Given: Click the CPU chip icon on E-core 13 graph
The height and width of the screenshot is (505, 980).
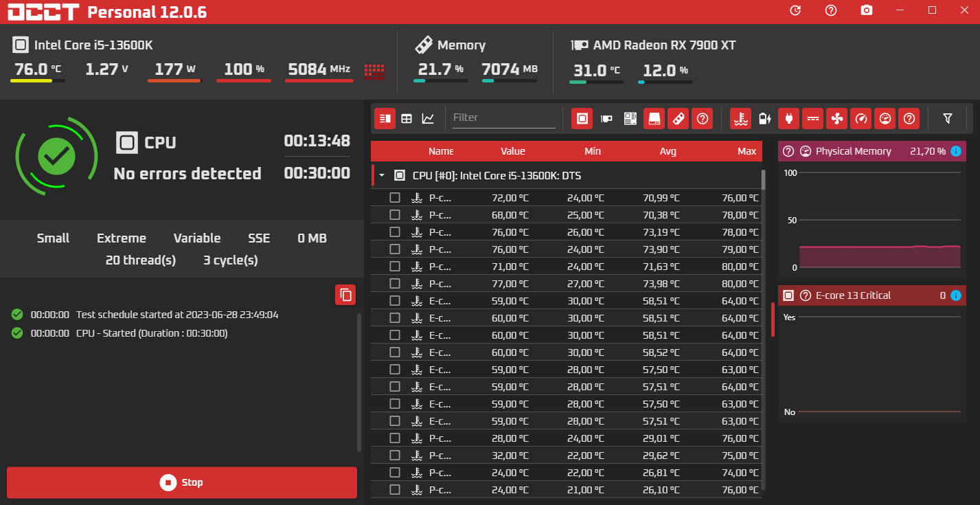Looking at the screenshot, I should coord(788,295).
